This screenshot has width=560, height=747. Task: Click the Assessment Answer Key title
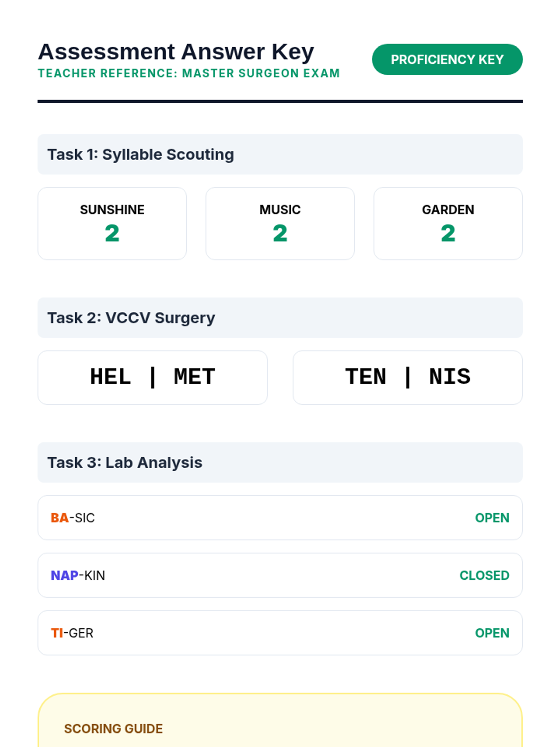coord(176,51)
